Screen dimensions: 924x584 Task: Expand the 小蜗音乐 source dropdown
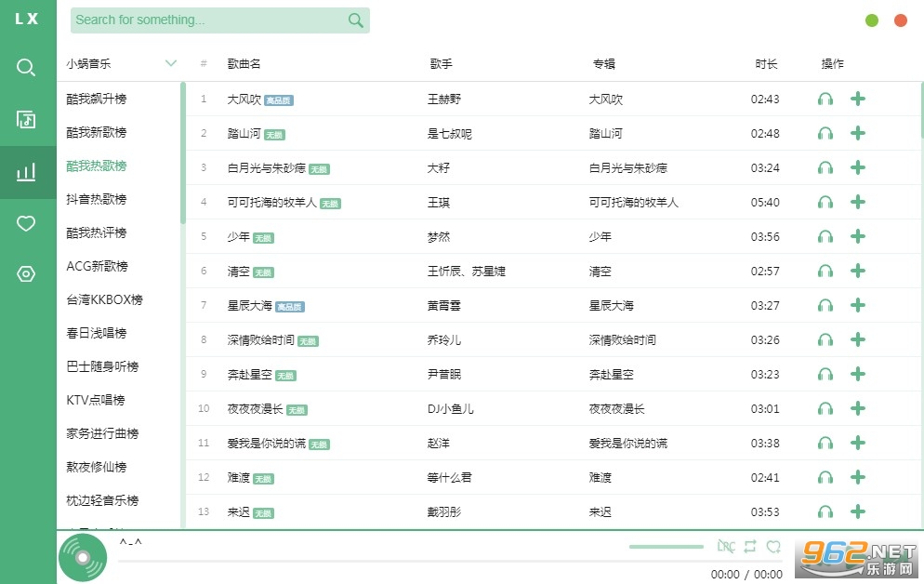click(170, 63)
